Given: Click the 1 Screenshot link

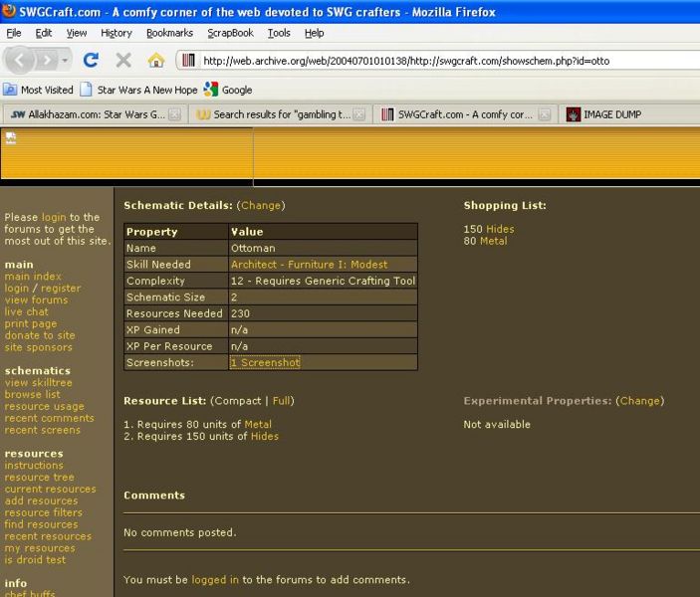Looking at the screenshot, I should coord(265,363).
